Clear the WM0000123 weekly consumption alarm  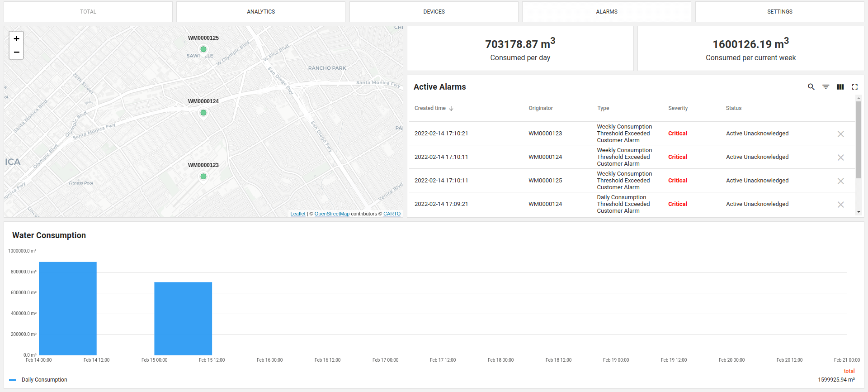point(840,134)
